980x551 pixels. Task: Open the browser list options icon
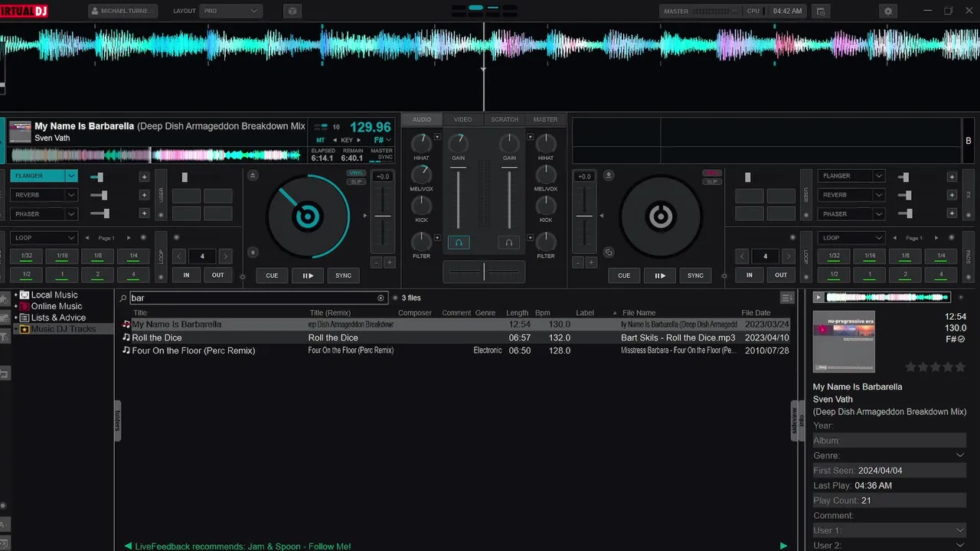click(786, 298)
